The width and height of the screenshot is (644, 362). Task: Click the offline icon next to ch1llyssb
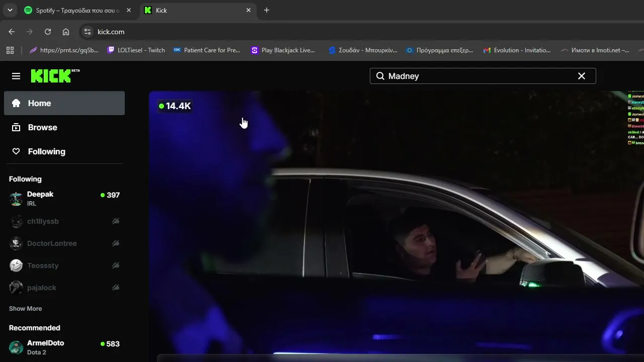point(116,221)
